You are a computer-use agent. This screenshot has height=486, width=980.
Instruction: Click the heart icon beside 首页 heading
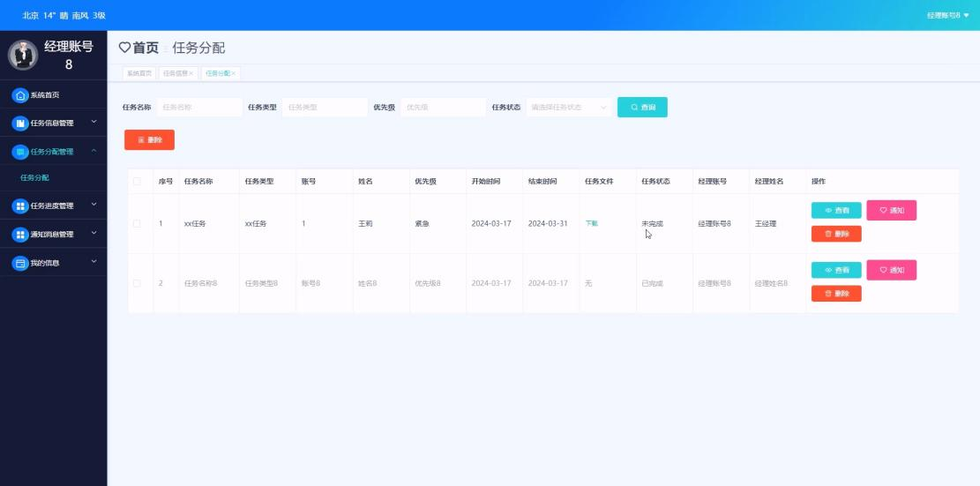[x=124, y=48]
